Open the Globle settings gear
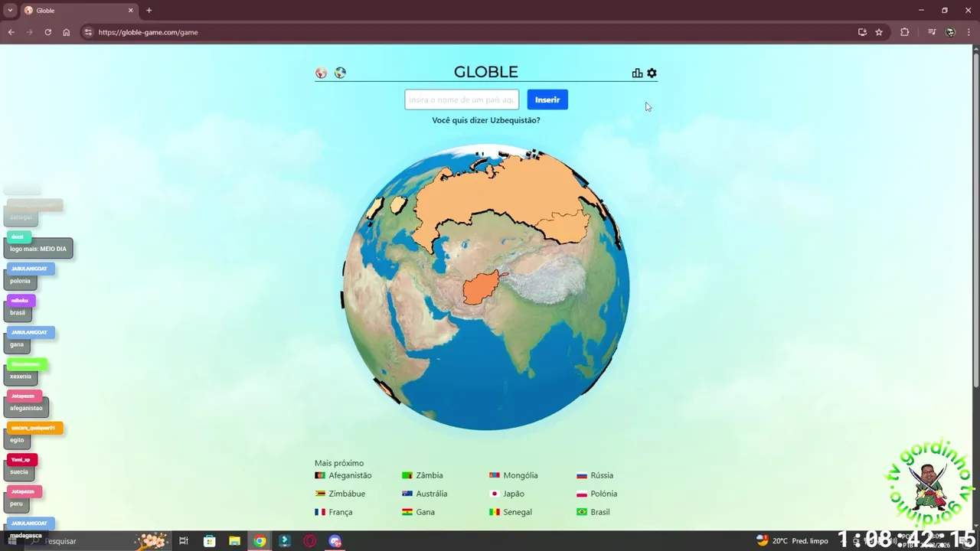 coord(652,73)
